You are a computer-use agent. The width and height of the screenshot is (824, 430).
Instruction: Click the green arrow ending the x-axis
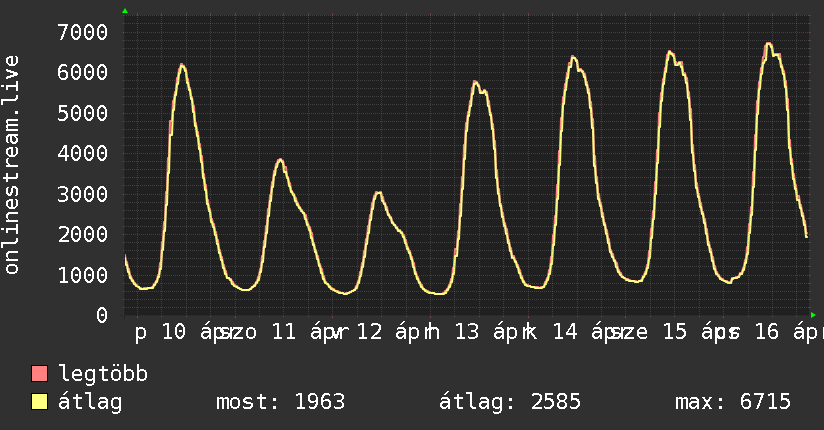coord(813,315)
